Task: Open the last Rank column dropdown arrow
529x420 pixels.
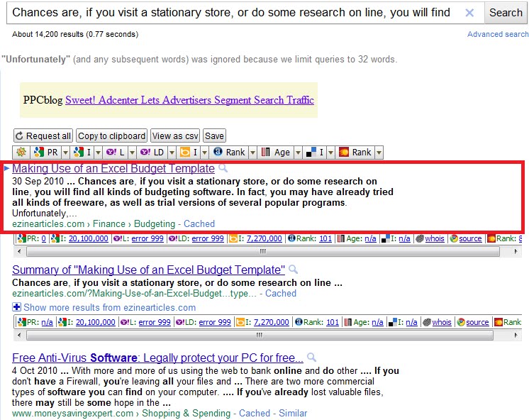Action: pyautogui.click(x=379, y=153)
